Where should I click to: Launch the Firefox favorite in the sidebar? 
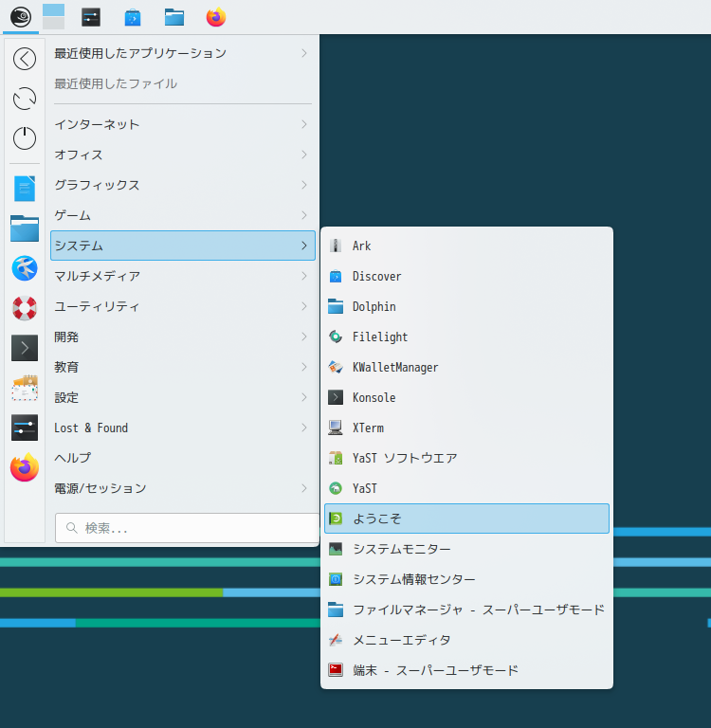[x=25, y=467]
